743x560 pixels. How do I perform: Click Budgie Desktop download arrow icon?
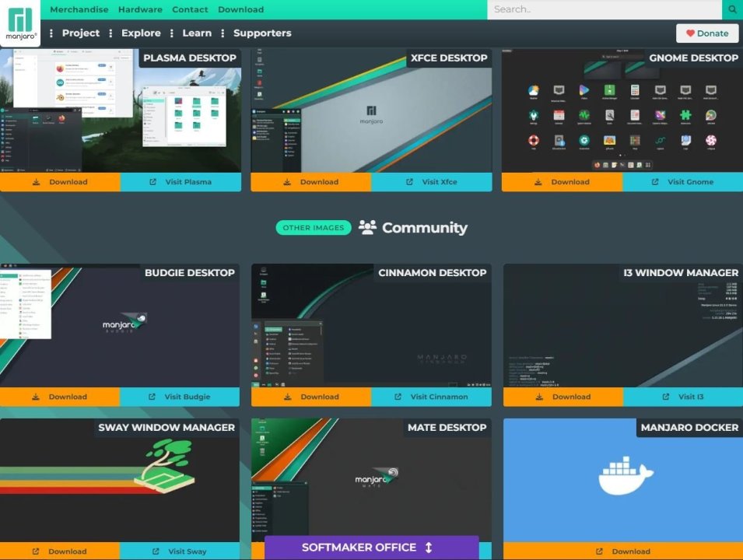click(36, 397)
